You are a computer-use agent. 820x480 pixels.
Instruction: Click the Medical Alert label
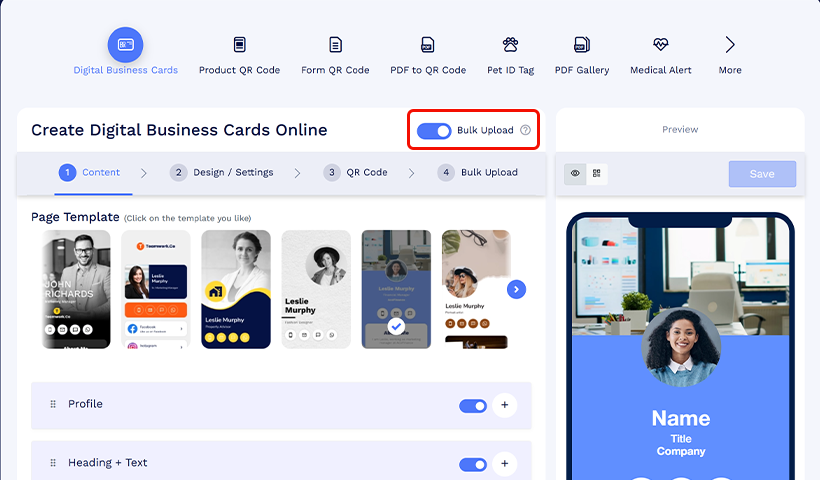pos(660,70)
